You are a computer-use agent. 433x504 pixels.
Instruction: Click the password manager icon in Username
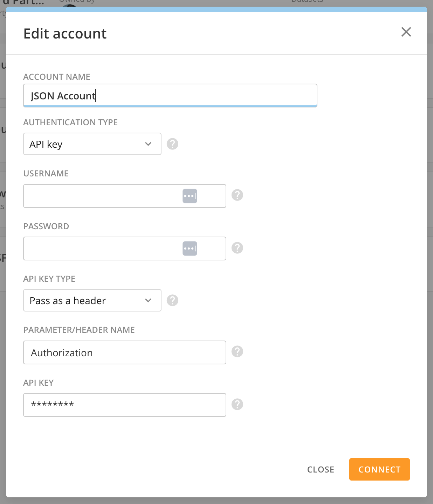(190, 196)
